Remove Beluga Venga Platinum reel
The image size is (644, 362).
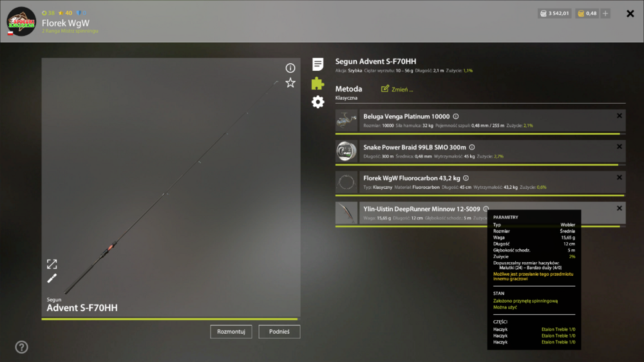(x=620, y=116)
